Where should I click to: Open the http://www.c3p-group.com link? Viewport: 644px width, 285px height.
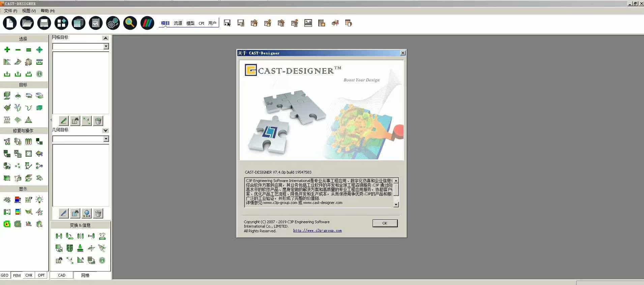pos(317,231)
